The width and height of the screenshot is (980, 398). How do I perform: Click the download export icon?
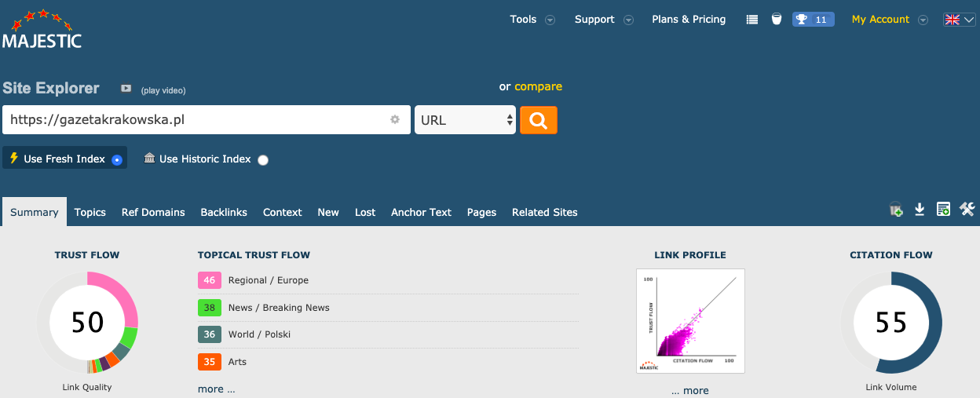[x=920, y=210]
